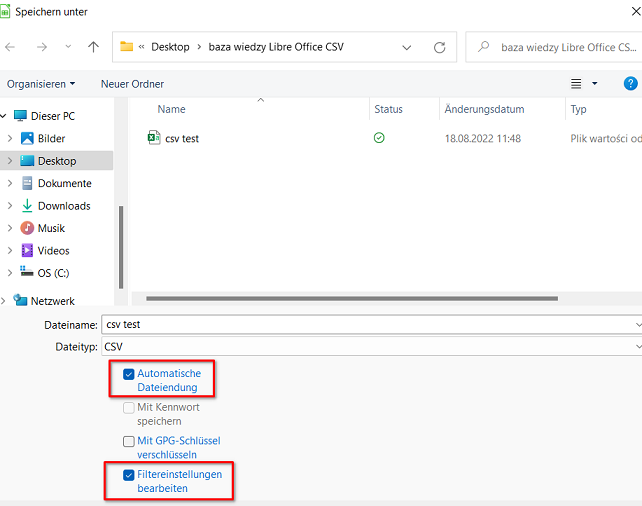Screen dimensions: 642x506
Task: Open view options dropdown arrow
Action: coord(595,84)
